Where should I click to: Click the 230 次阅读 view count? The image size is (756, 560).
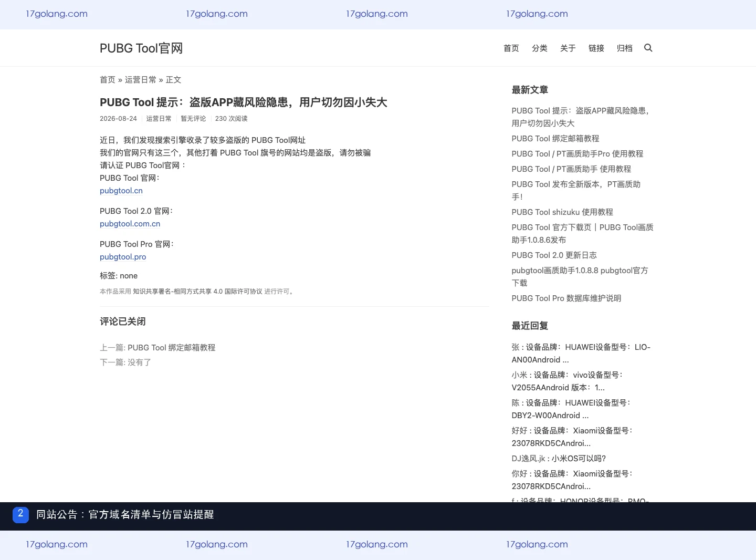(x=232, y=119)
